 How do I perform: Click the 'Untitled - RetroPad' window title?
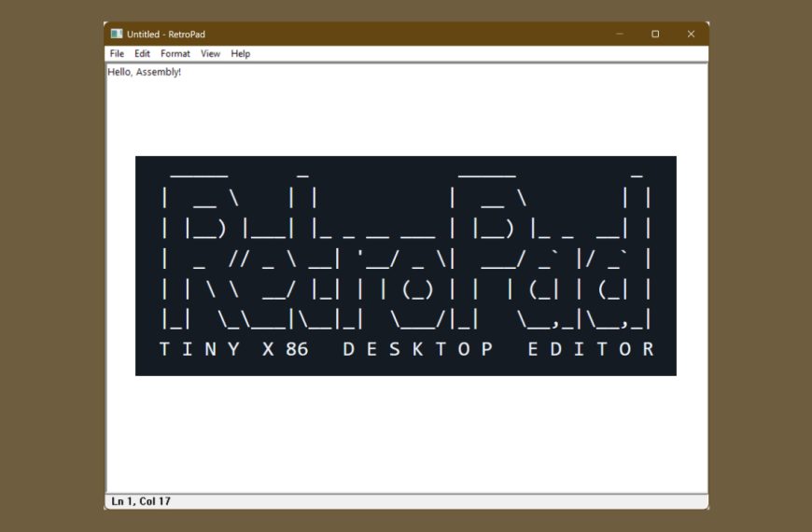[x=166, y=35]
